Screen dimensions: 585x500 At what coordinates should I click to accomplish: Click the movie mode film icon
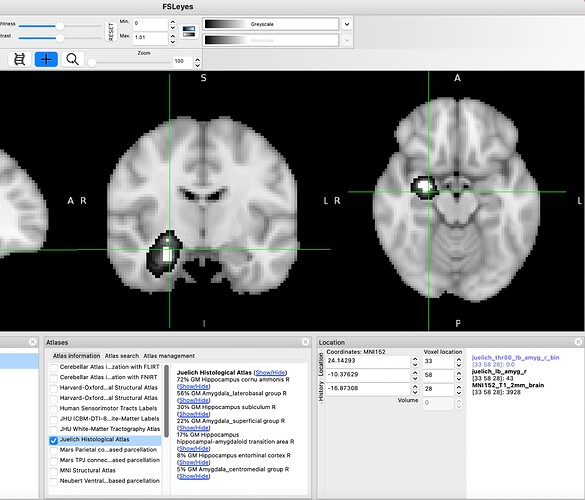(x=19, y=59)
